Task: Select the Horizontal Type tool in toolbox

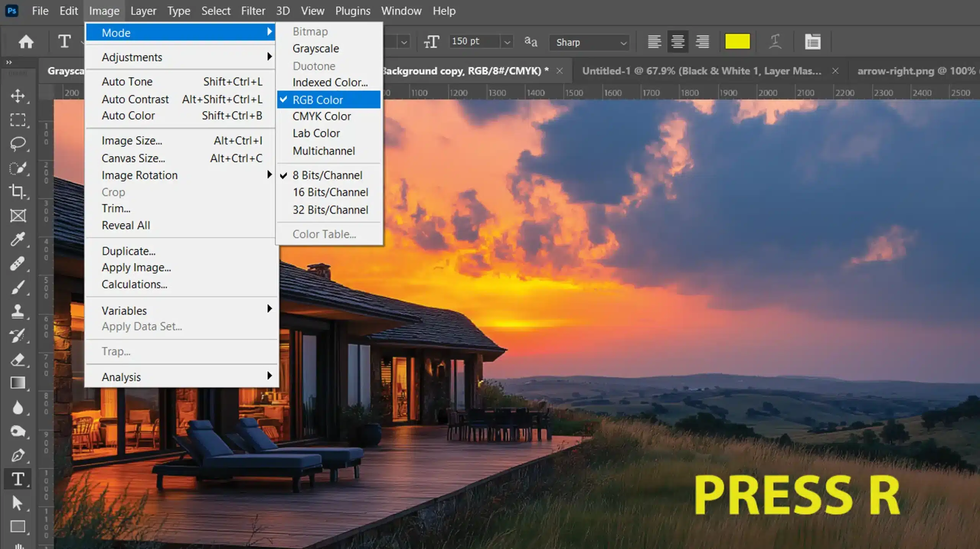Action: (18, 479)
